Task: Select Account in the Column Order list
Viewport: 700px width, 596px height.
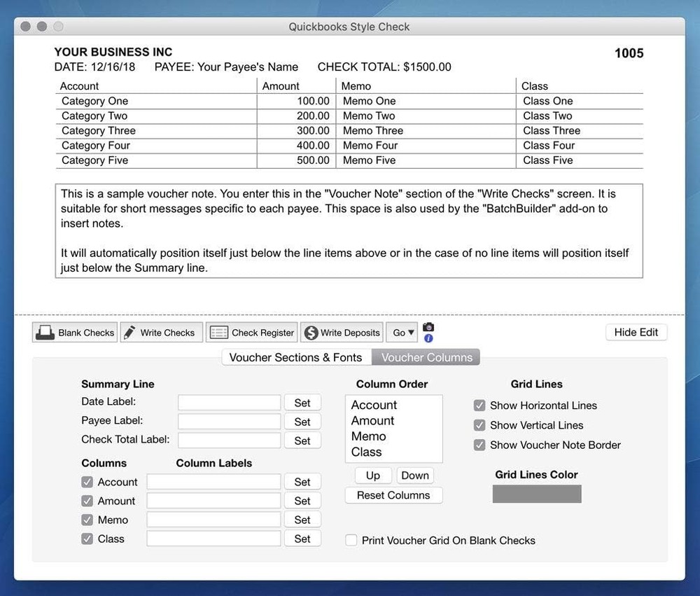Action: pos(374,405)
